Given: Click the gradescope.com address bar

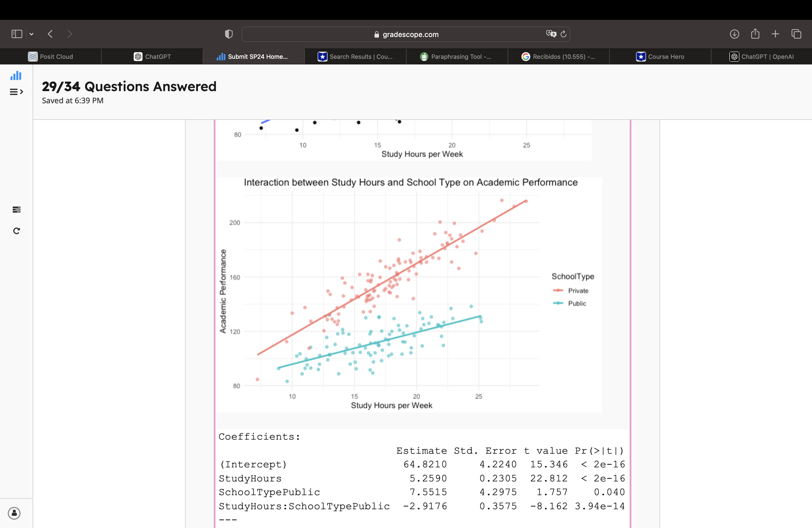Looking at the screenshot, I should tap(406, 35).
